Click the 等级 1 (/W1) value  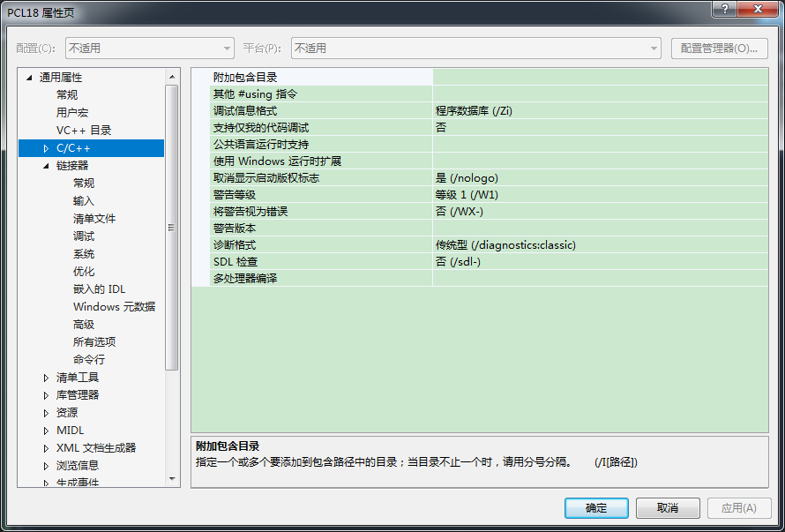(x=601, y=195)
